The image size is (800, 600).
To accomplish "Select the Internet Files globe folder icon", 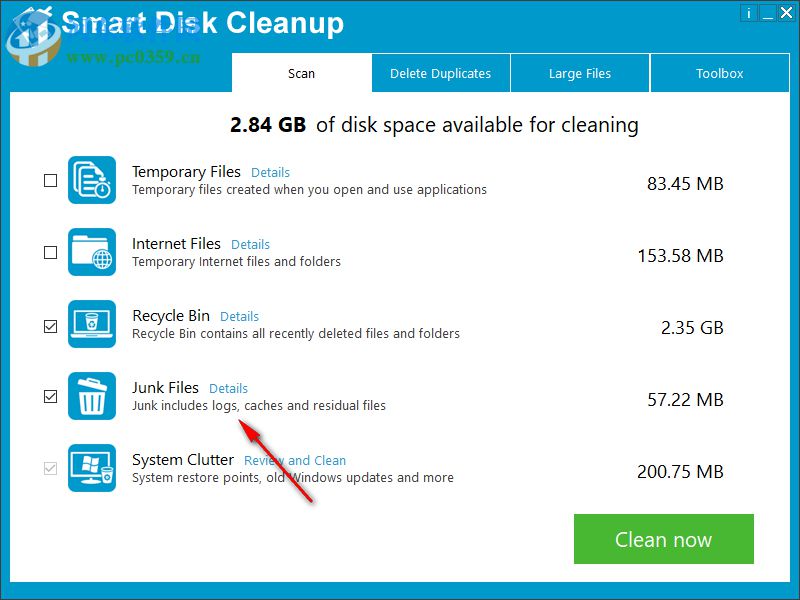I will point(92,252).
